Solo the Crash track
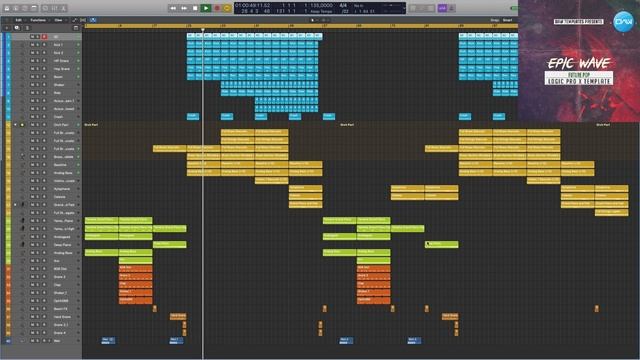640x360 pixels. (38, 117)
